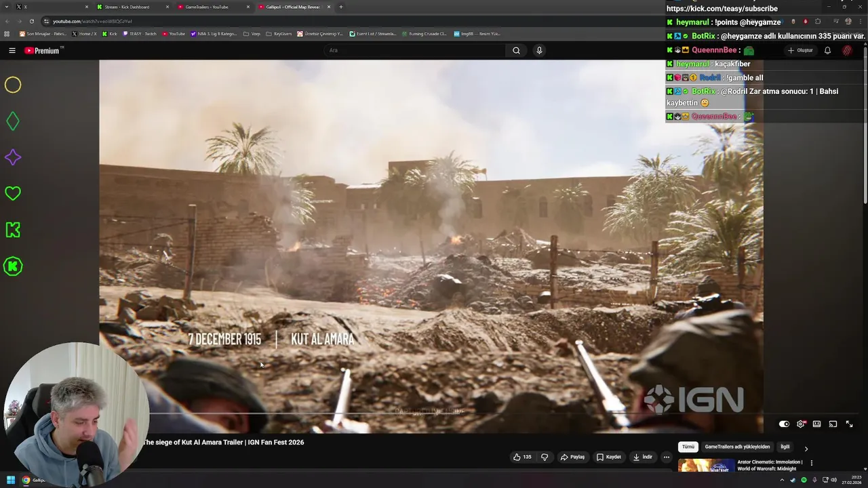Open network status tray icon

[824, 480]
